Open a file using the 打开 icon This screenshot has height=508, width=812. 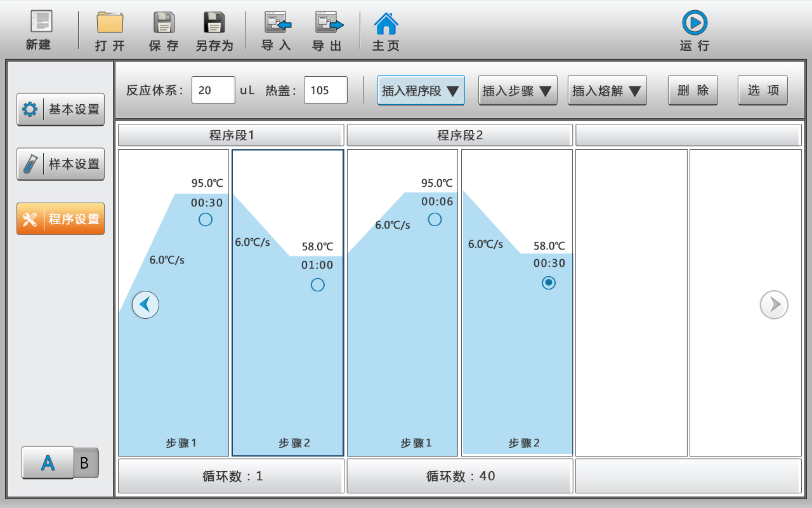coord(109,29)
